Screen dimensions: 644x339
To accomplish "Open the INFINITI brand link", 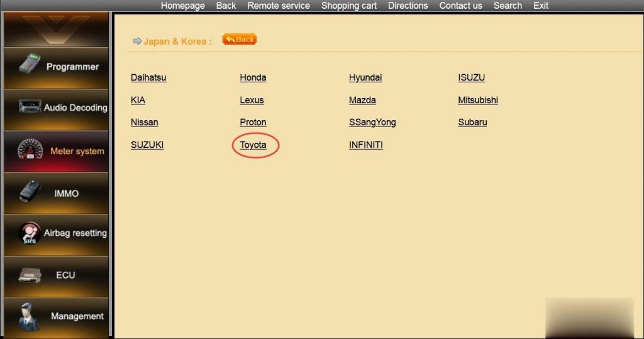I will click(365, 145).
